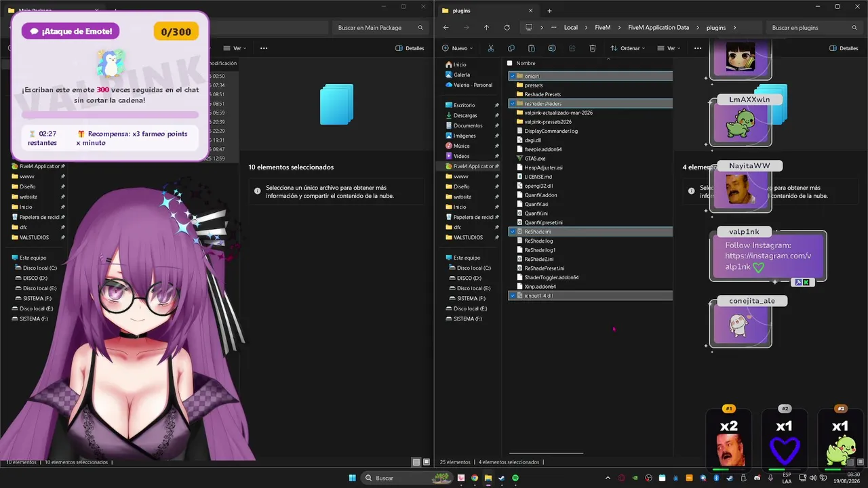Toggle the select-all checkbox beside Nombre
Screen dimensions: 868x488
pos(510,63)
